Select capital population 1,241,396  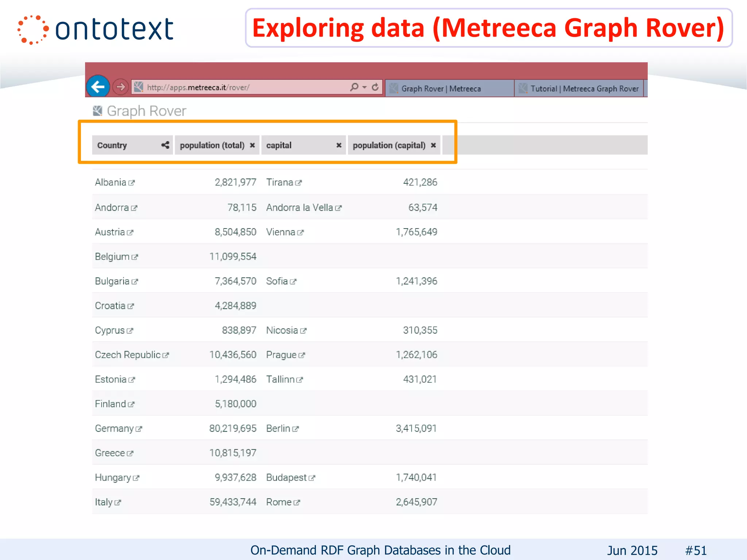click(x=417, y=281)
